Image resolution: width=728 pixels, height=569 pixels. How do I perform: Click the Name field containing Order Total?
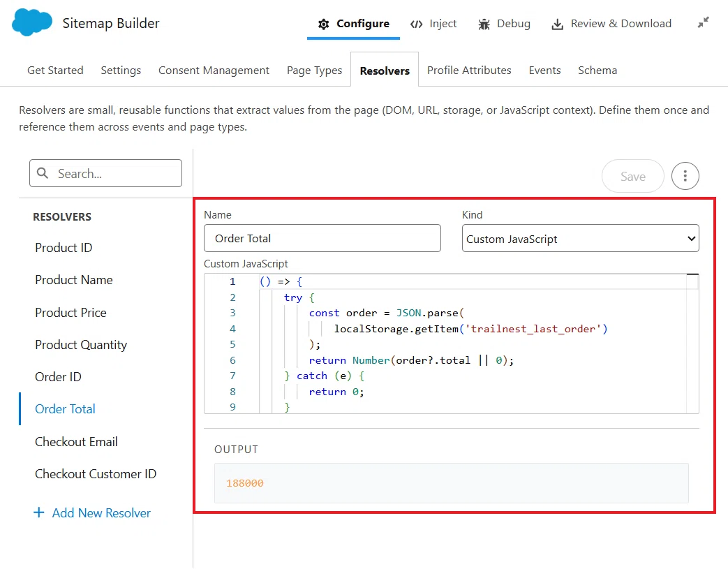[322, 238]
